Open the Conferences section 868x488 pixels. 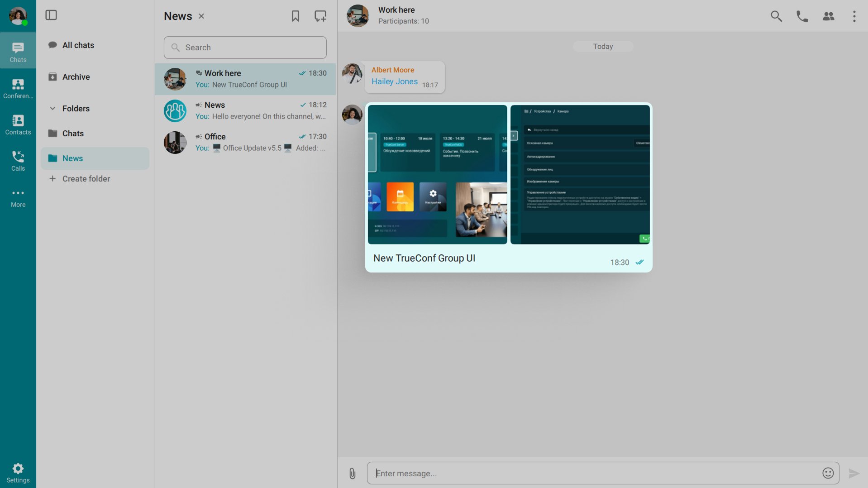[18, 89]
